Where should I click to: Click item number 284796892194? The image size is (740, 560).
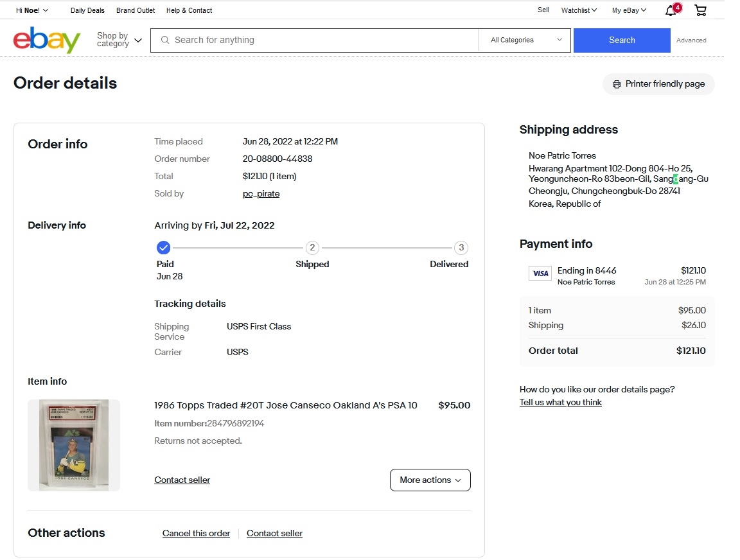(x=236, y=424)
